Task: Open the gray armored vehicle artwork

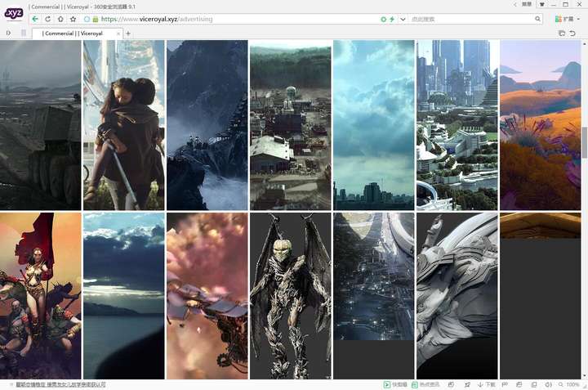Action: (x=40, y=125)
